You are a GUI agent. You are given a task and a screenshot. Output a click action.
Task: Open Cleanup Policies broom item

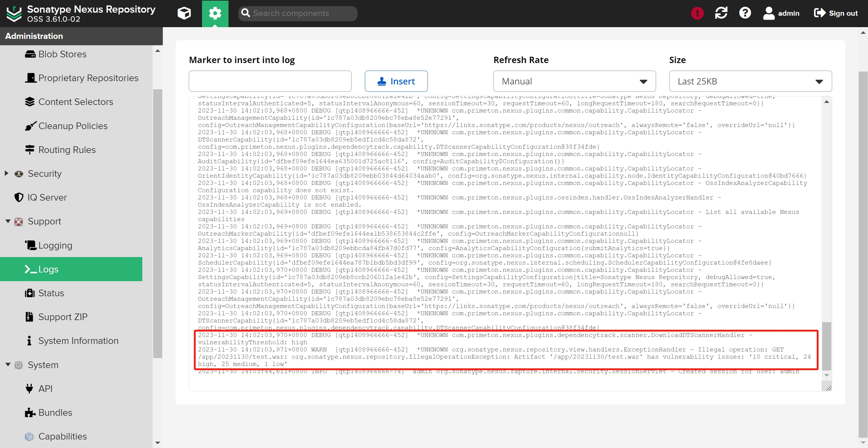[73, 126]
